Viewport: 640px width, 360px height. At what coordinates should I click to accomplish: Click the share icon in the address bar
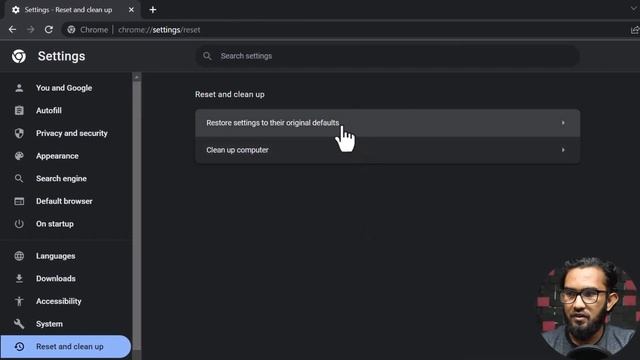635,30
